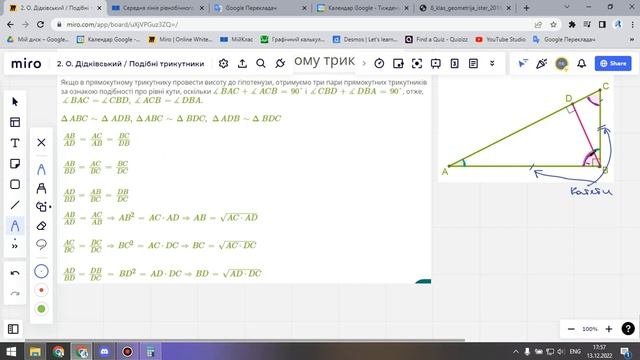Click the 100% zoom level

point(590,329)
